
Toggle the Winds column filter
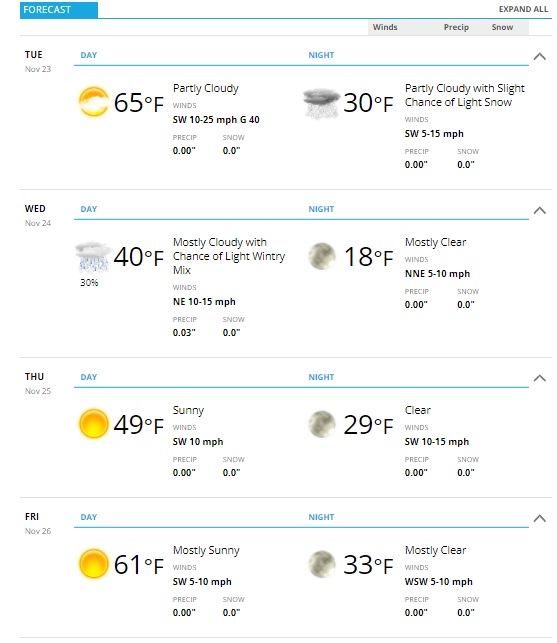385,27
